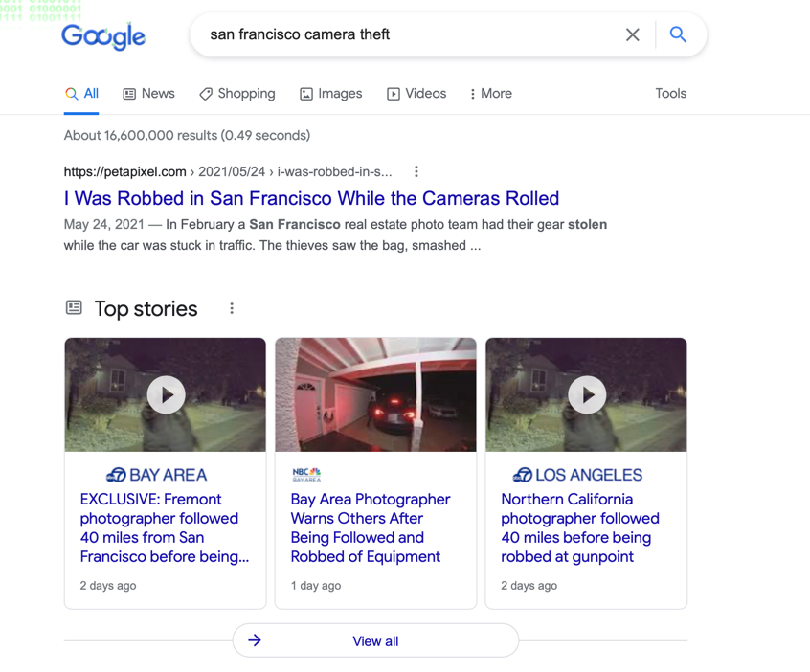Play the Los Angeles story video
The width and height of the screenshot is (810, 672).
[x=587, y=394]
